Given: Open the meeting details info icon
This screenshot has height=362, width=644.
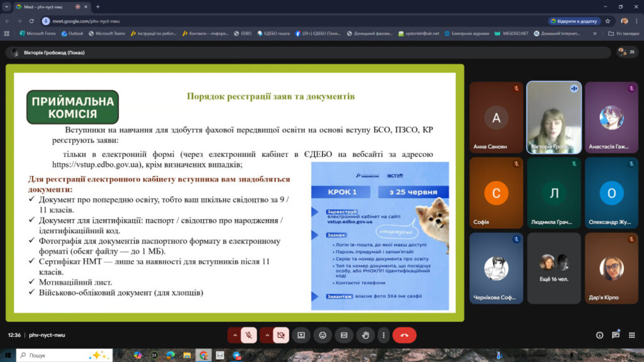Looking at the screenshot, I should 599,336.
